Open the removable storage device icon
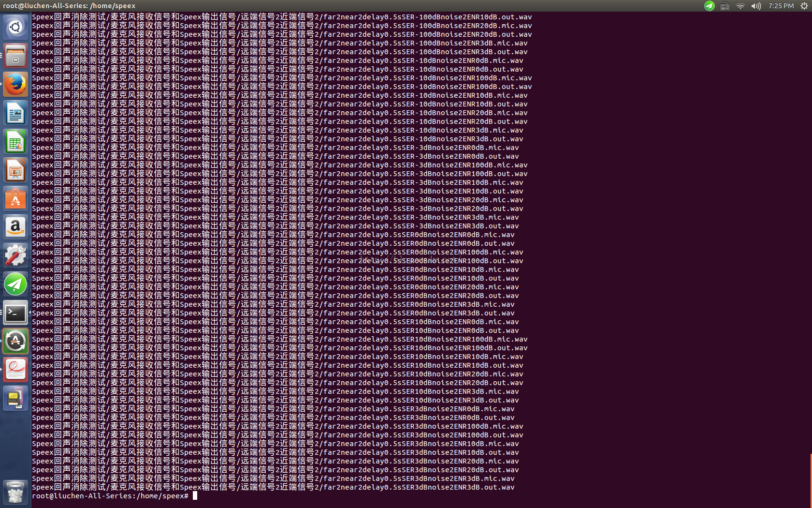This screenshot has width=812, height=508. coord(15,398)
